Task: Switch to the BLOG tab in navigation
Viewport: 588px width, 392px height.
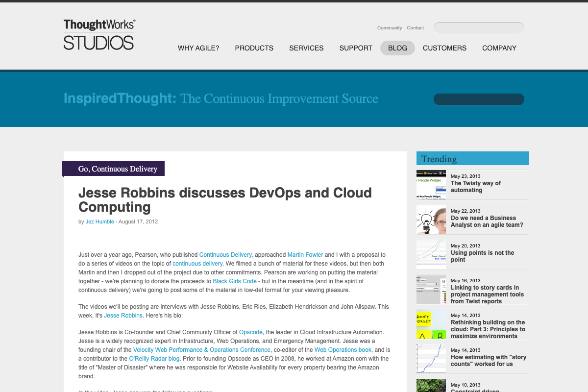Action: 397,48
